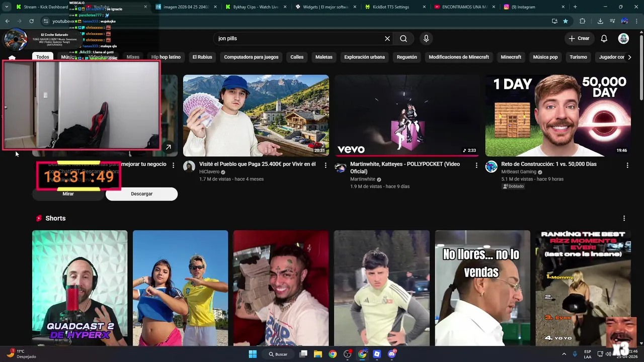Switch to 'Bykhay Clips' browser tab
This screenshot has height=362, width=644.
[x=256, y=7]
